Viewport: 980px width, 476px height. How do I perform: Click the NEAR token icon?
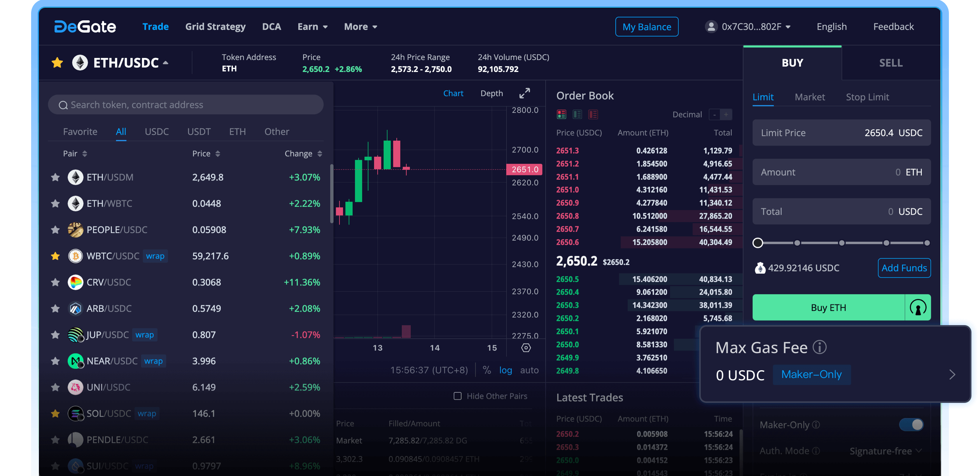pyautogui.click(x=75, y=361)
